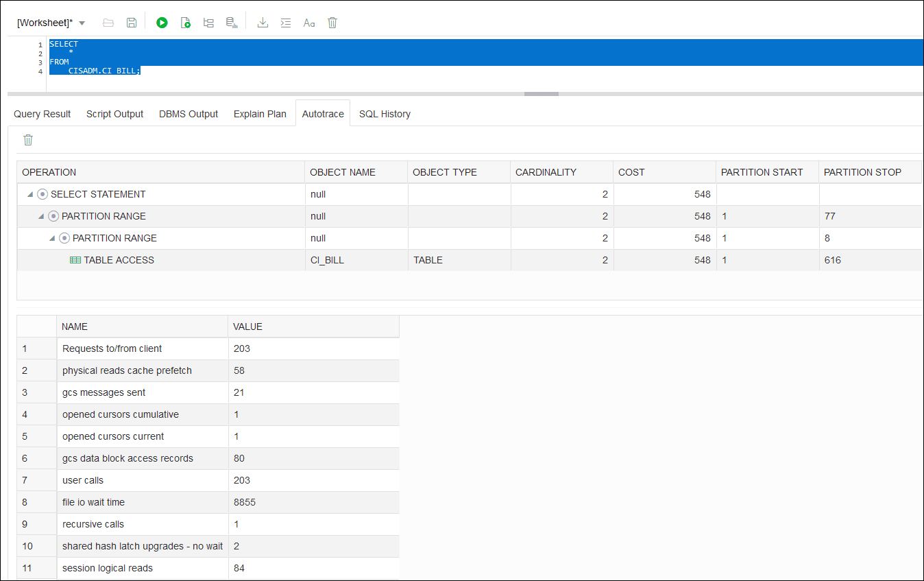Open the Worksheet dropdown menu
This screenshot has height=581, width=924.
[82, 22]
